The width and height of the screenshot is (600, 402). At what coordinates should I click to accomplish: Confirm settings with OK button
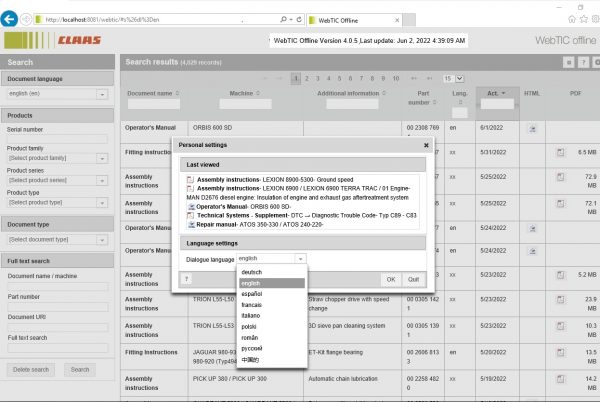(391, 279)
